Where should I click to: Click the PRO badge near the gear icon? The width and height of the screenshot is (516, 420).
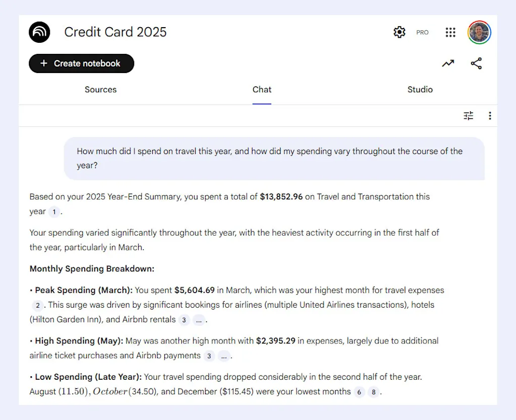(422, 32)
